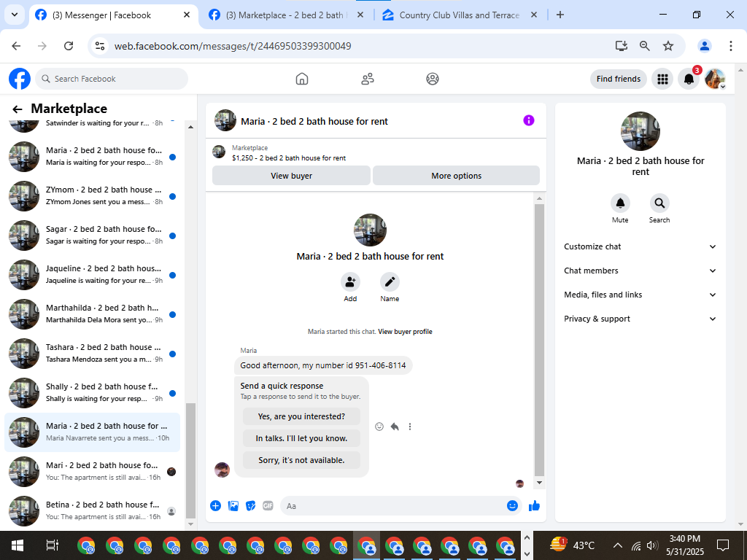The width and height of the screenshot is (747, 560).
Task: Reload the page in the browser
Action: (69, 46)
